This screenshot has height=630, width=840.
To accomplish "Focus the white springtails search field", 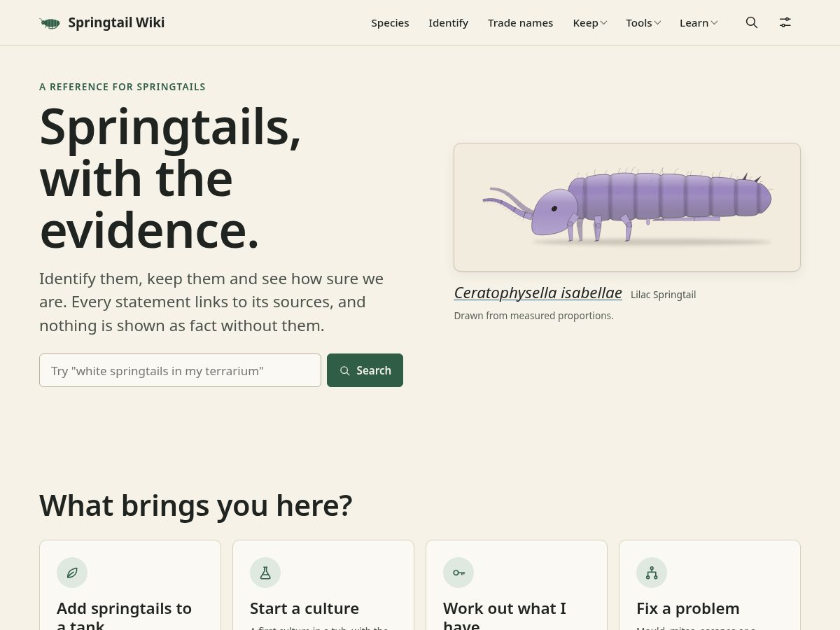I will (x=180, y=370).
